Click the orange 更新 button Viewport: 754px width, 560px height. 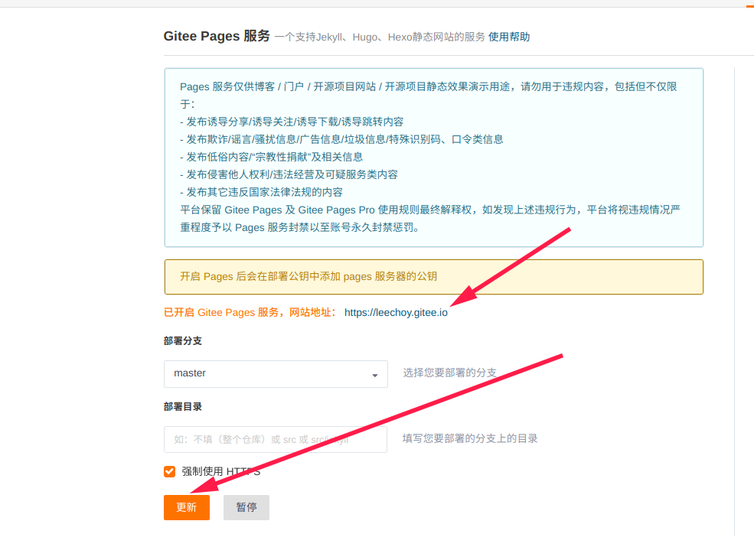click(187, 507)
